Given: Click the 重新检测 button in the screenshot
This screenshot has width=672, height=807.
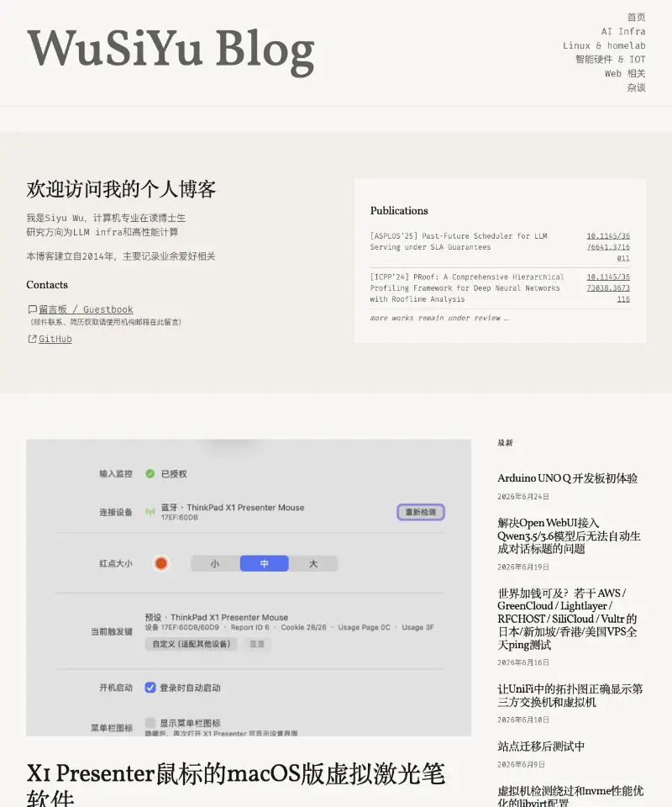Looking at the screenshot, I should point(421,512).
